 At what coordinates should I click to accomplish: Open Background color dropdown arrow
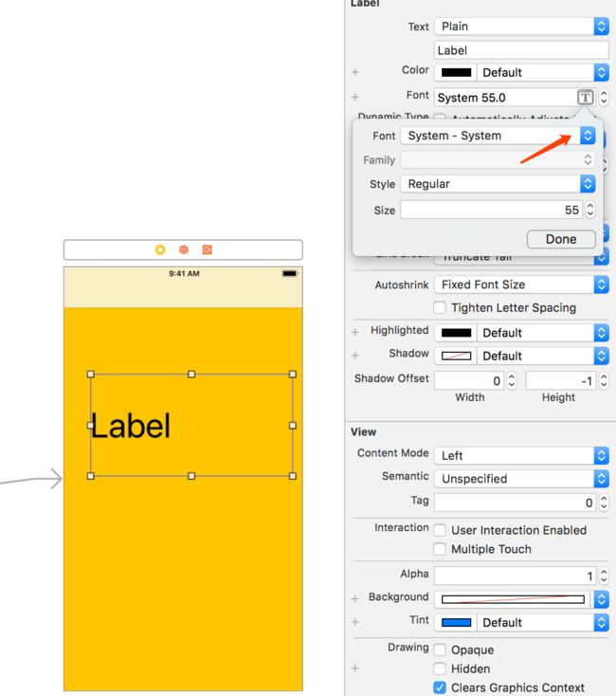(602, 599)
